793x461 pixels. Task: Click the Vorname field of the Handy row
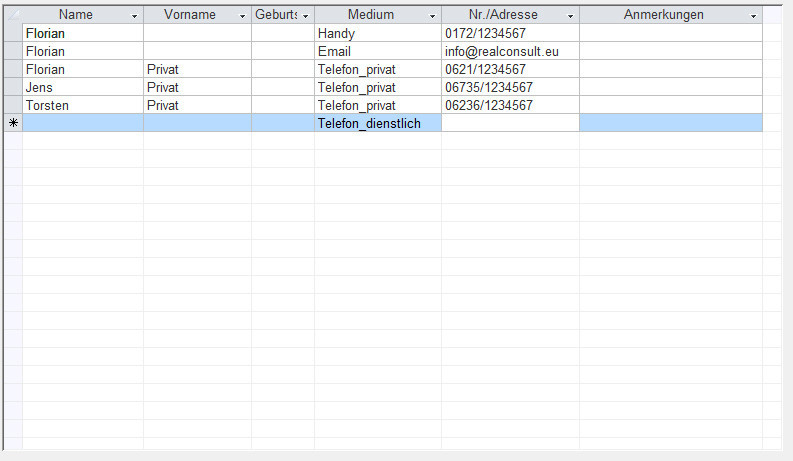coord(198,33)
